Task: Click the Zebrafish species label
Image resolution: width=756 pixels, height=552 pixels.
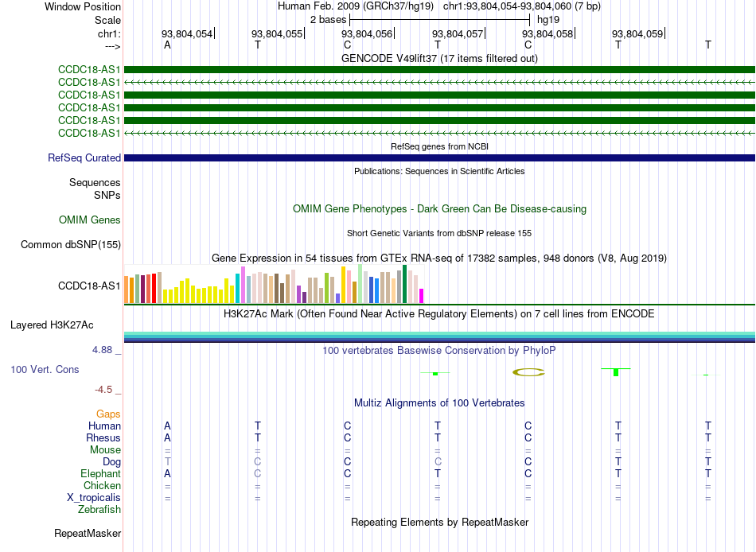Action: point(99,509)
